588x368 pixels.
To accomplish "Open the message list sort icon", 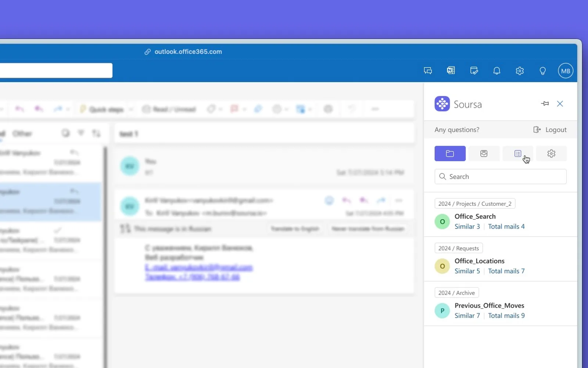I will 96,133.
